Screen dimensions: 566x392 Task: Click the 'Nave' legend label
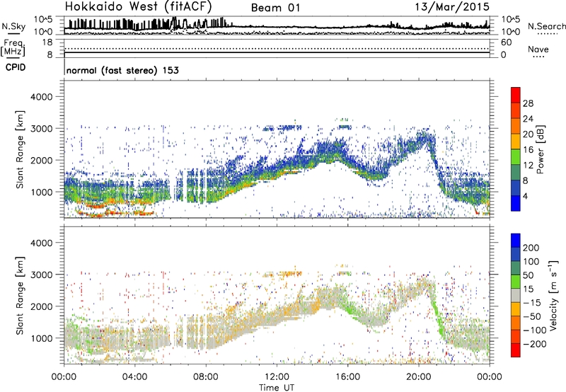click(x=538, y=49)
